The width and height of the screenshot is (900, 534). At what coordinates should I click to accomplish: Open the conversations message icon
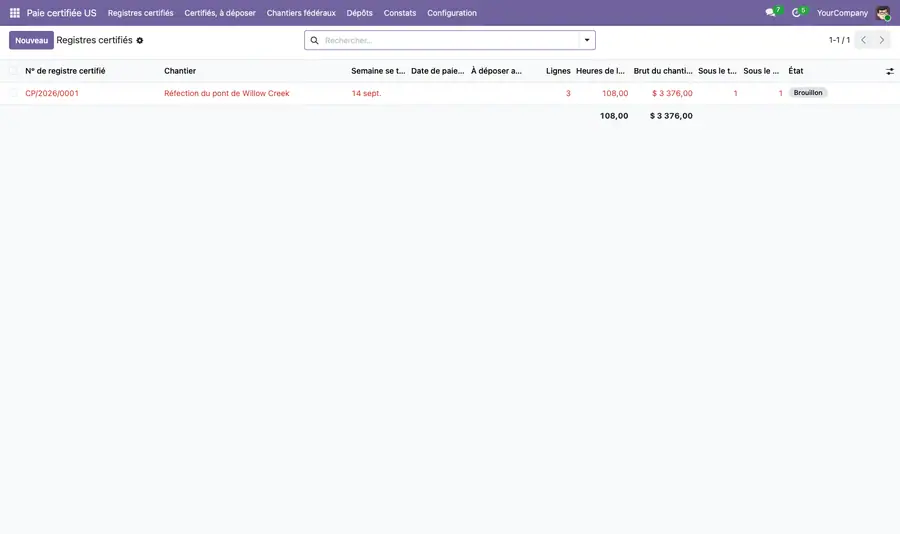pyautogui.click(x=770, y=13)
